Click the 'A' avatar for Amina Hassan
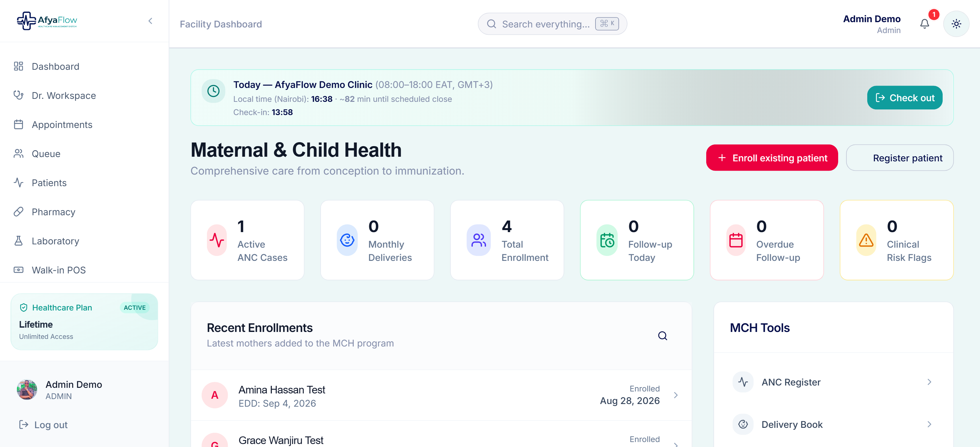The image size is (980, 447). (215, 395)
